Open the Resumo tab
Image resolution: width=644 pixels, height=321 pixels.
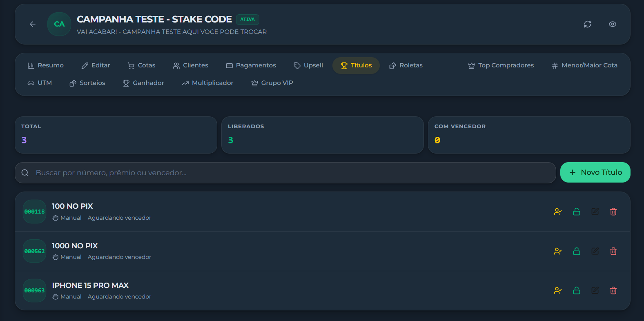(45, 65)
